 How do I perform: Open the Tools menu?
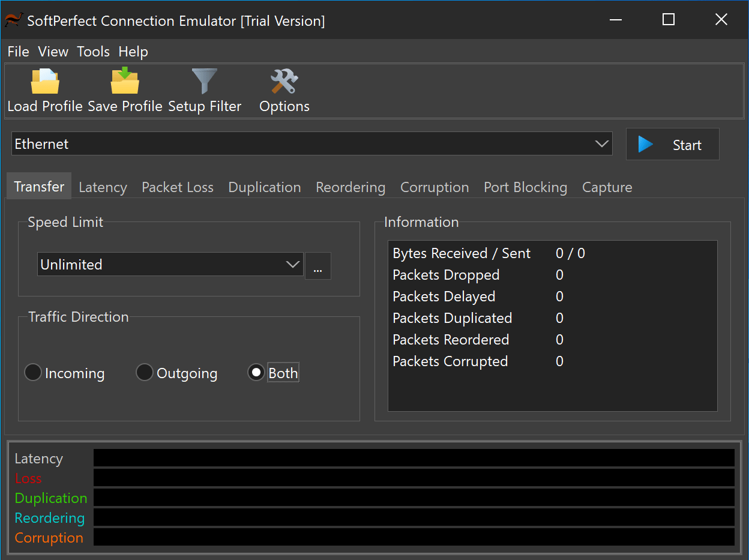93,52
